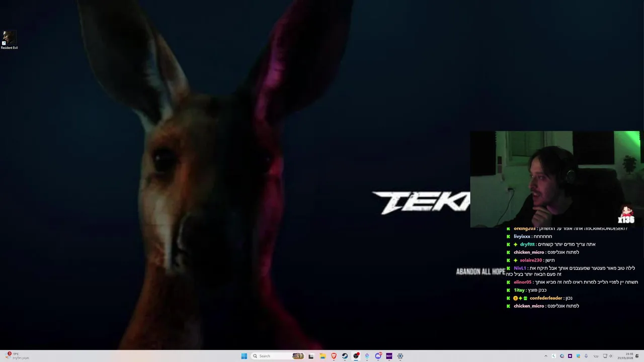Show hidden system tray icons
Image resolution: width=644 pixels, height=362 pixels.
546,356
